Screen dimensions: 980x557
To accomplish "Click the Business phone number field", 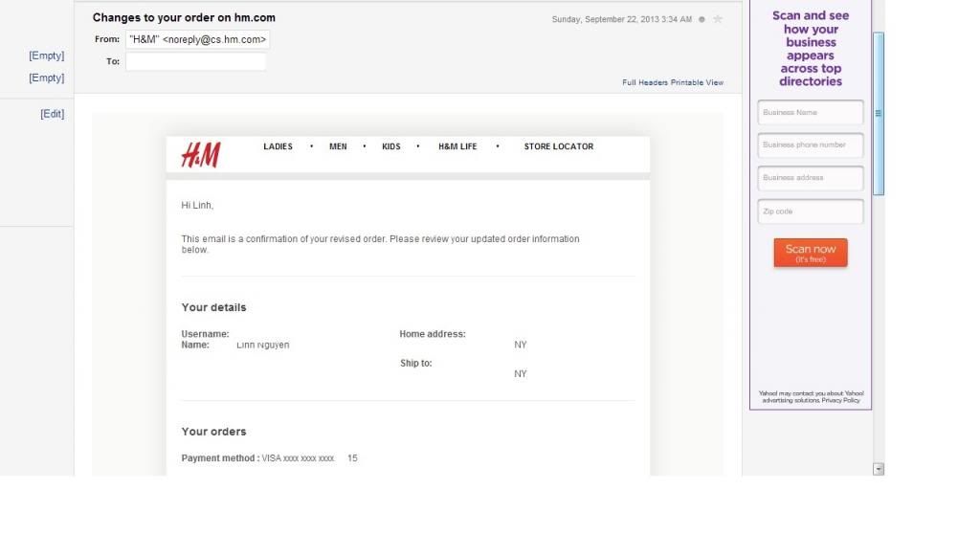I will click(810, 145).
